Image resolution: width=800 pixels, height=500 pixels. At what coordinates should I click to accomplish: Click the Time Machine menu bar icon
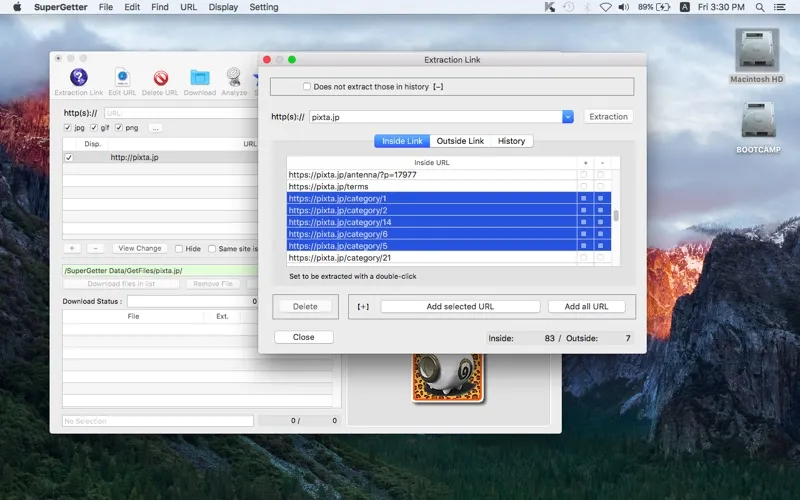[568, 7]
